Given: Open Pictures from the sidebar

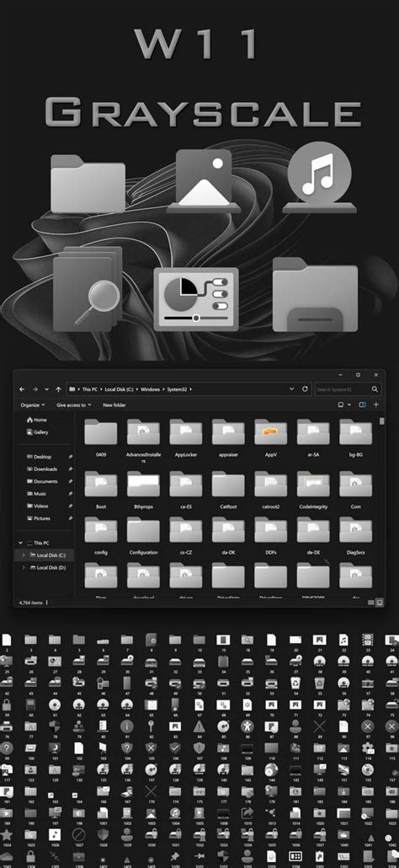Looking at the screenshot, I should coord(39,518).
